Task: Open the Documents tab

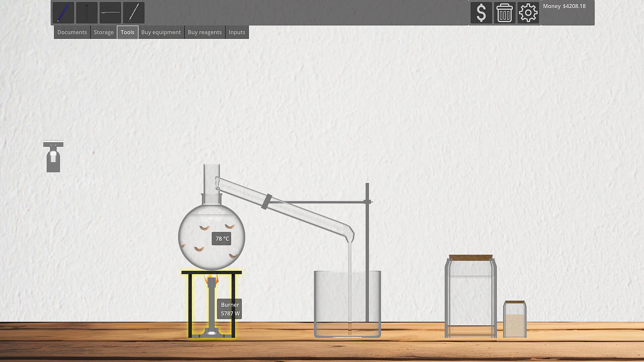Action: pos(72,32)
